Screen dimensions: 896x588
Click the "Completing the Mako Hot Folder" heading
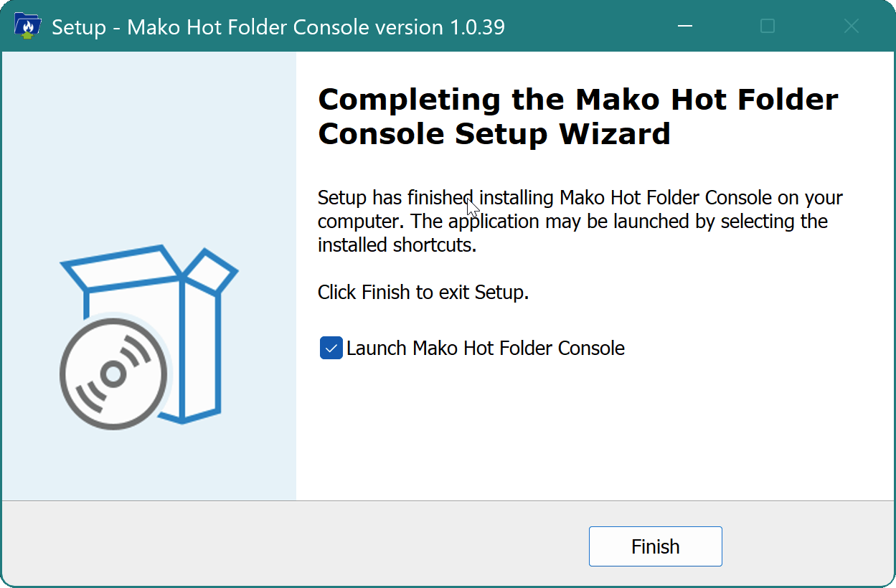click(x=577, y=100)
